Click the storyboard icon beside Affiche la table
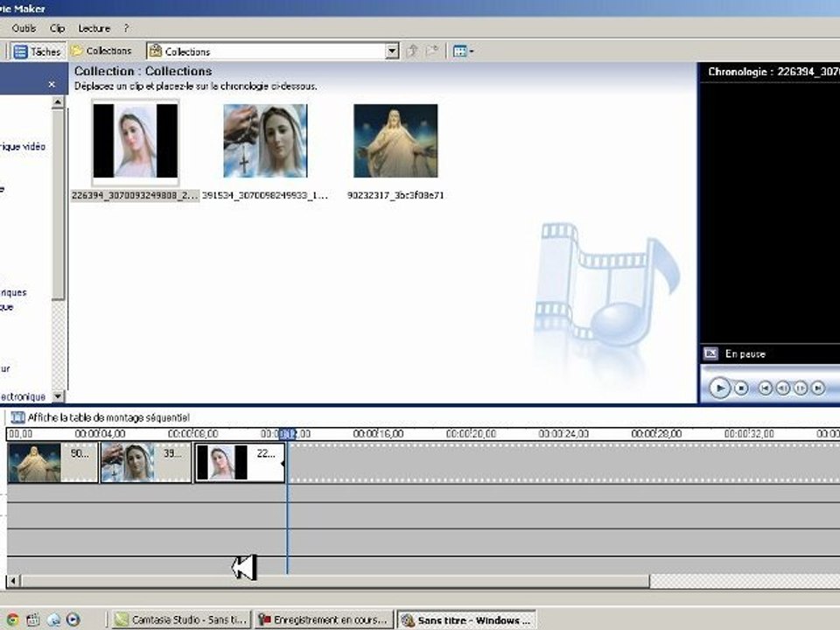Image resolution: width=840 pixels, height=630 pixels. [17, 417]
